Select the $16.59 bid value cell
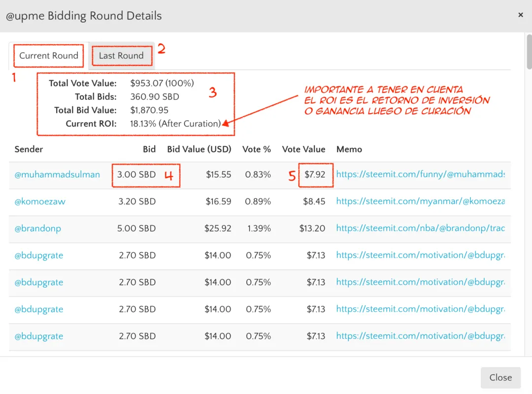 coord(218,201)
